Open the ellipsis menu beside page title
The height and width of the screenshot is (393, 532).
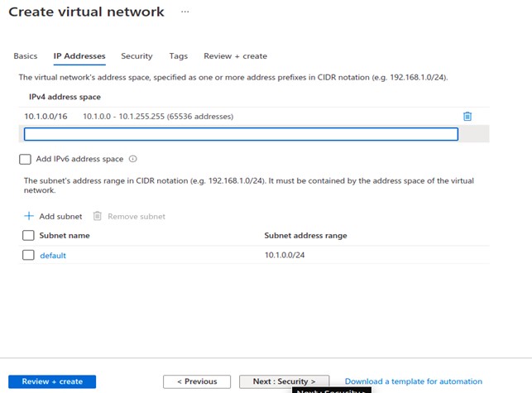[185, 12]
